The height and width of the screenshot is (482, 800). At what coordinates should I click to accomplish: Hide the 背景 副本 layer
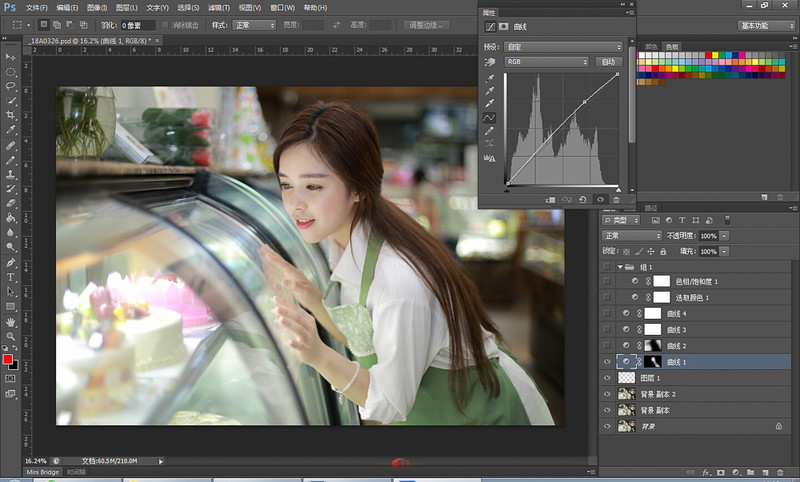[x=607, y=410]
